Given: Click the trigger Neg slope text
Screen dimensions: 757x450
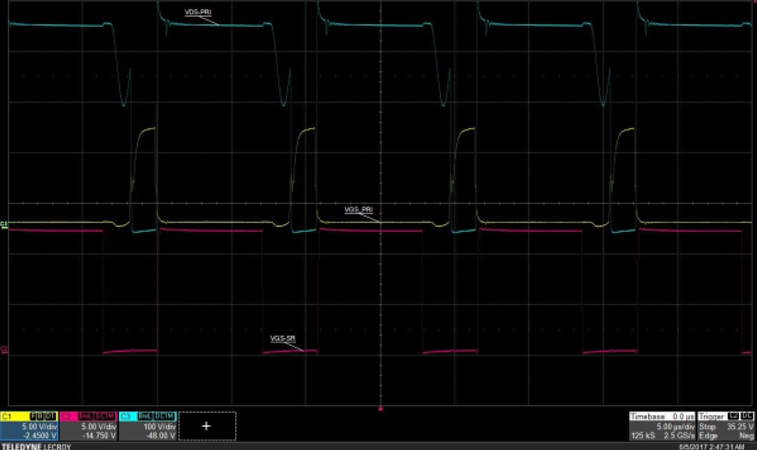Looking at the screenshot, I should click(746, 436).
